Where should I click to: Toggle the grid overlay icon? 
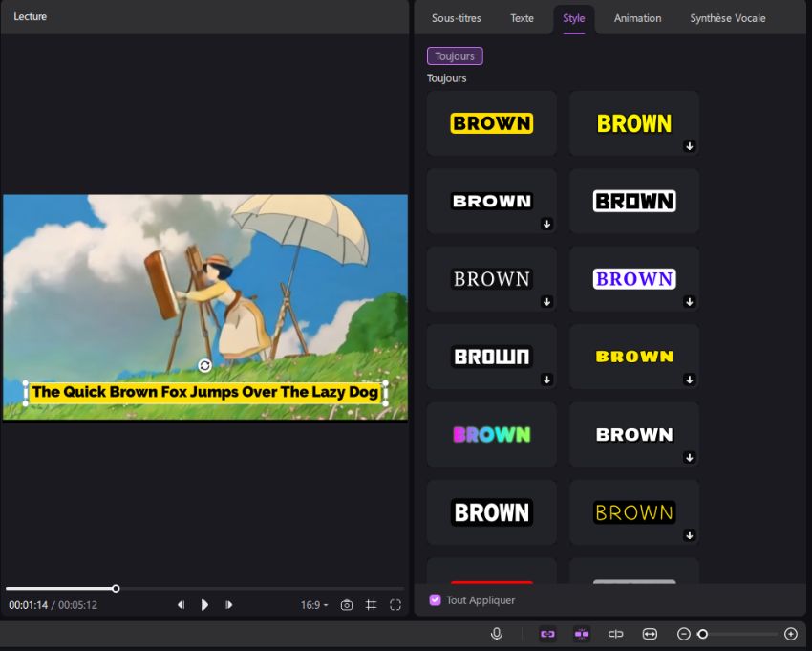click(x=372, y=605)
